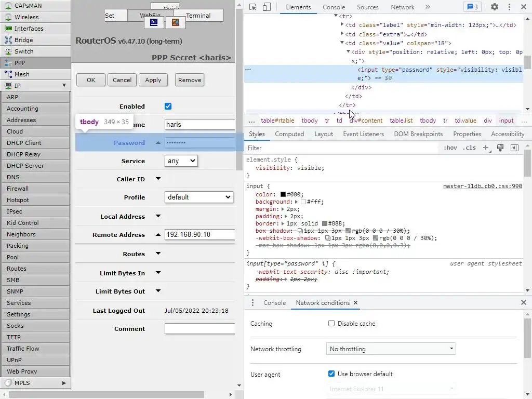Collapse the Remote Address field

click(x=158, y=234)
